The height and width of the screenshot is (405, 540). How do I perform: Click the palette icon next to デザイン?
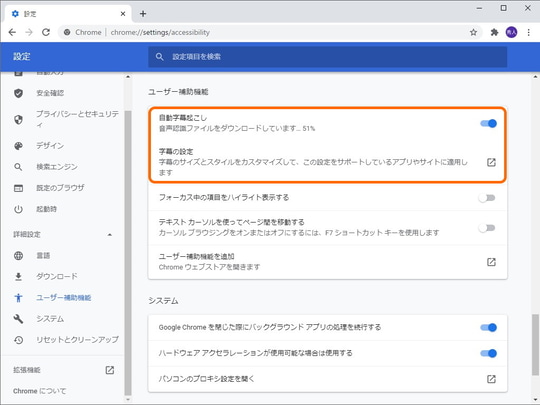pyautogui.click(x=19, y=146)
